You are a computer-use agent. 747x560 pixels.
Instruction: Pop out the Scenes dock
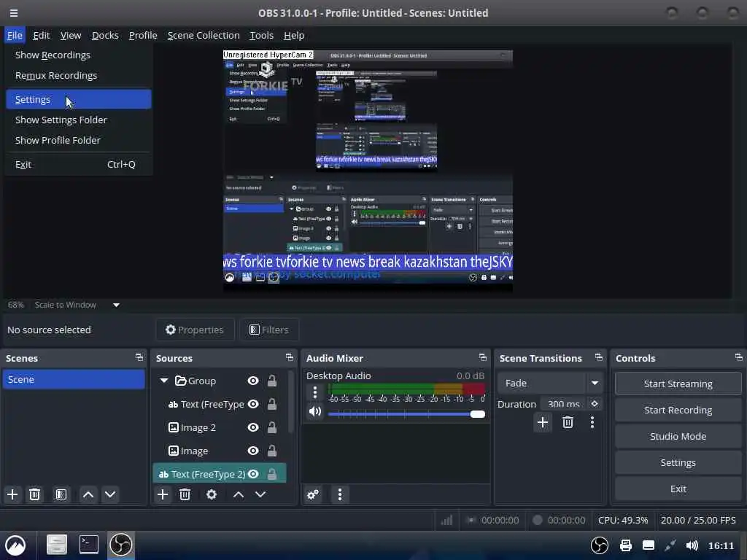tap(139, 357)
